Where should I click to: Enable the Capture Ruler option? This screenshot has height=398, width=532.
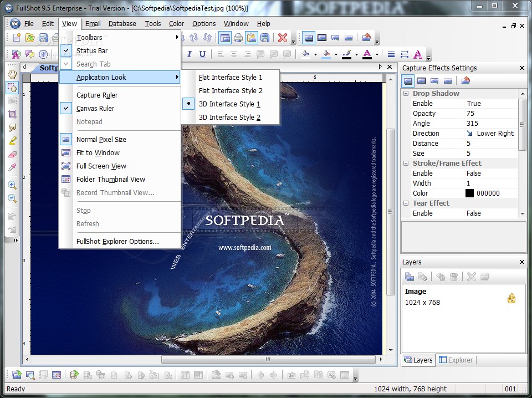pyautogui.click(x=120, y=95)
